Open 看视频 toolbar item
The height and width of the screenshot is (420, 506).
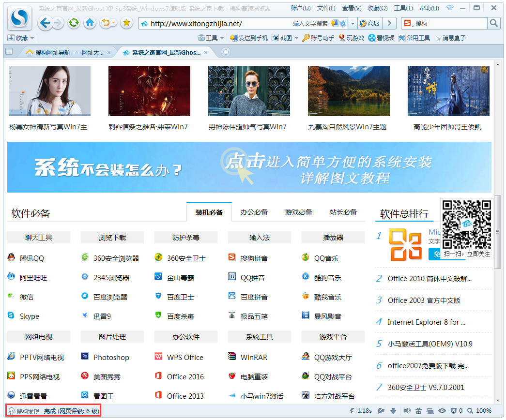(382, 38)
